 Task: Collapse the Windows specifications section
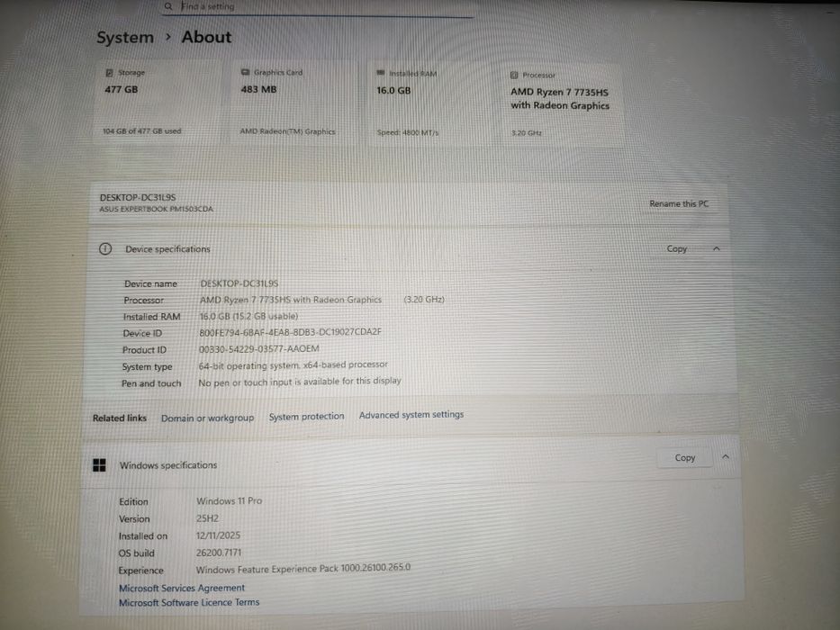pos(726,457)
